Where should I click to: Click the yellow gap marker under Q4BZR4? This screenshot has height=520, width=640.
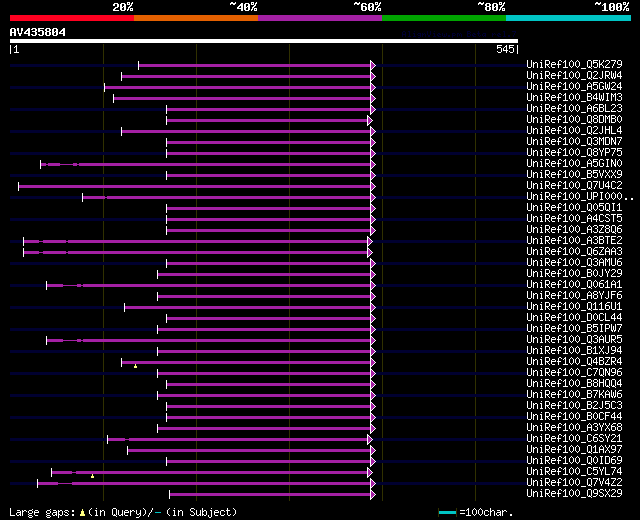click(x=136, y=366)
